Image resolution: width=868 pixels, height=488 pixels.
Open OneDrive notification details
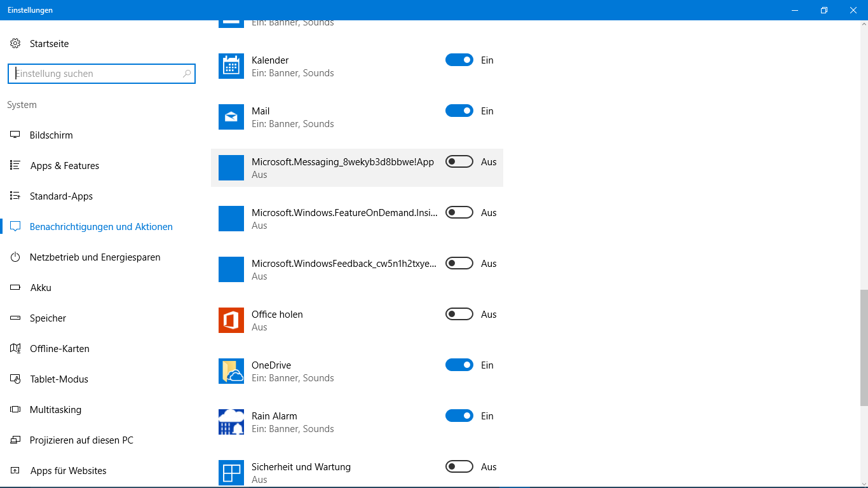(x=357, y=371)
